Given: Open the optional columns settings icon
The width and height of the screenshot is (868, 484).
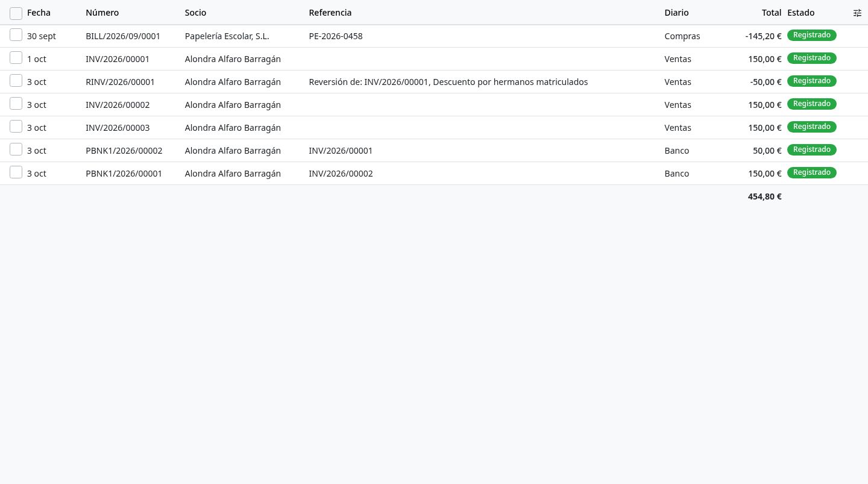Looking at the screenshot, I should pyautogui.click(x=857, y=13).
